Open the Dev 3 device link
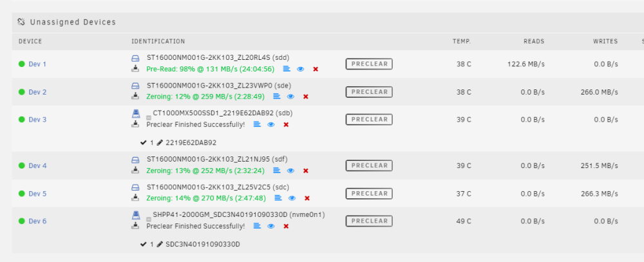 (37, 120)
